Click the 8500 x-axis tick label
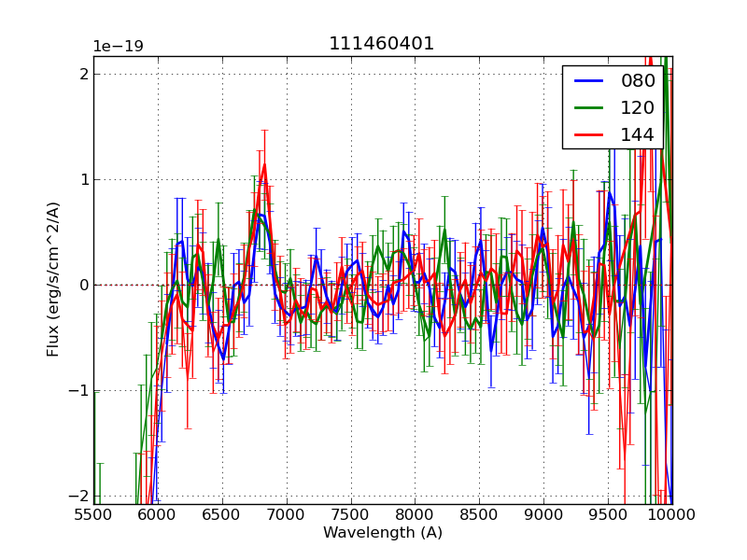This screenshot has width=747, height=560. click(480, 514)
